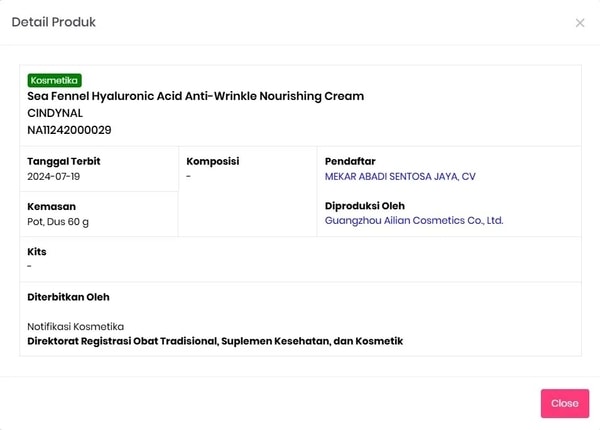Select the registration number NA11242000029

[x=69, y=130]
